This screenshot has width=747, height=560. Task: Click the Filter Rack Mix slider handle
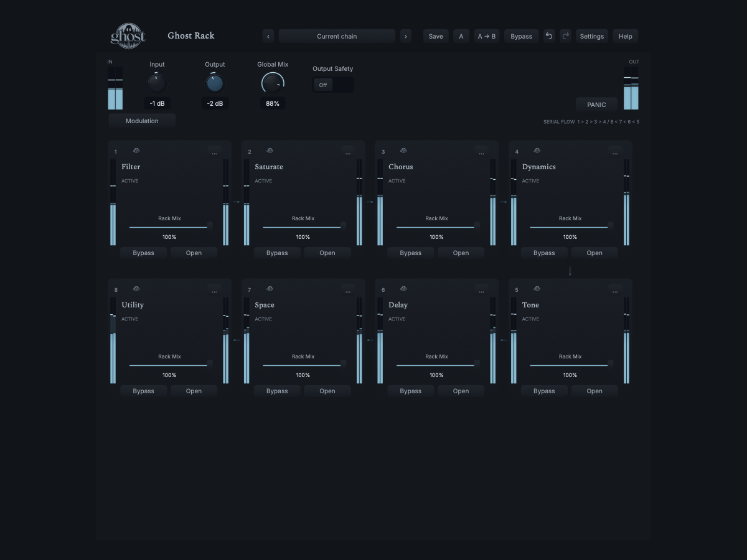coord(210,225)
